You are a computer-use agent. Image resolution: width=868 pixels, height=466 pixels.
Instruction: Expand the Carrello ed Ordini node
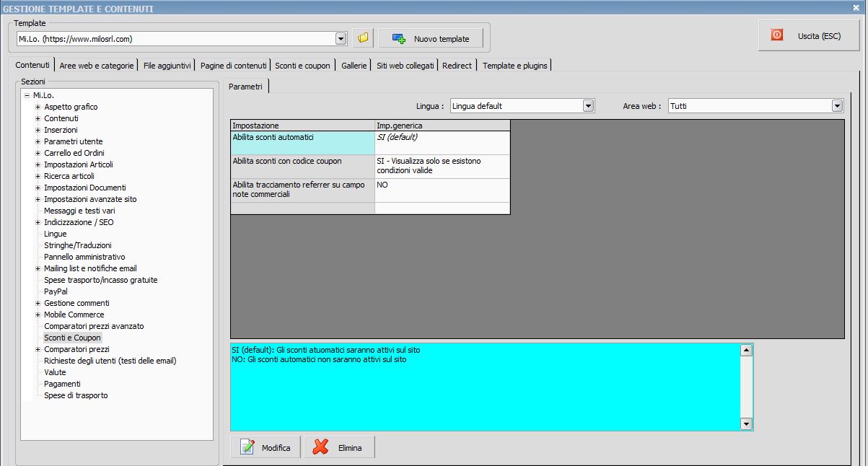pos(38,153)
